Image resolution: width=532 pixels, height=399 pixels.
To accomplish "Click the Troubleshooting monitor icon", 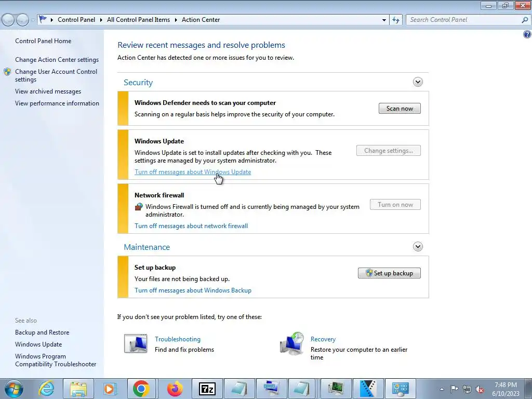I will point(136,343).
